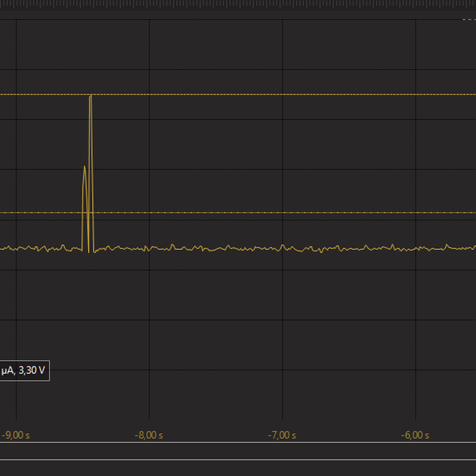Click upper dashed marker line above -6,00 s
476x476 pixels.
pos(416,94)
